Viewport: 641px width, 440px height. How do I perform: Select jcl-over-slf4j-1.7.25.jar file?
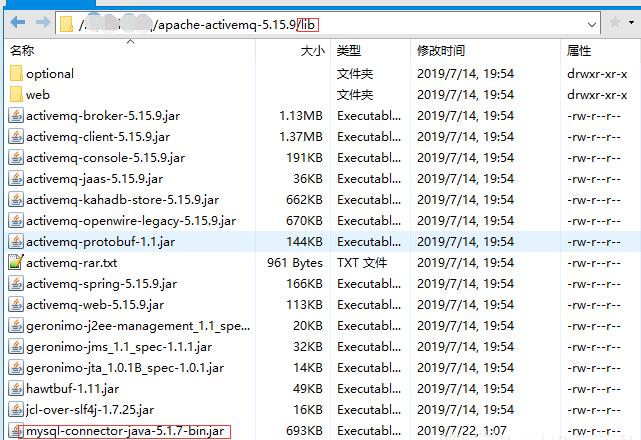[90, 410]
